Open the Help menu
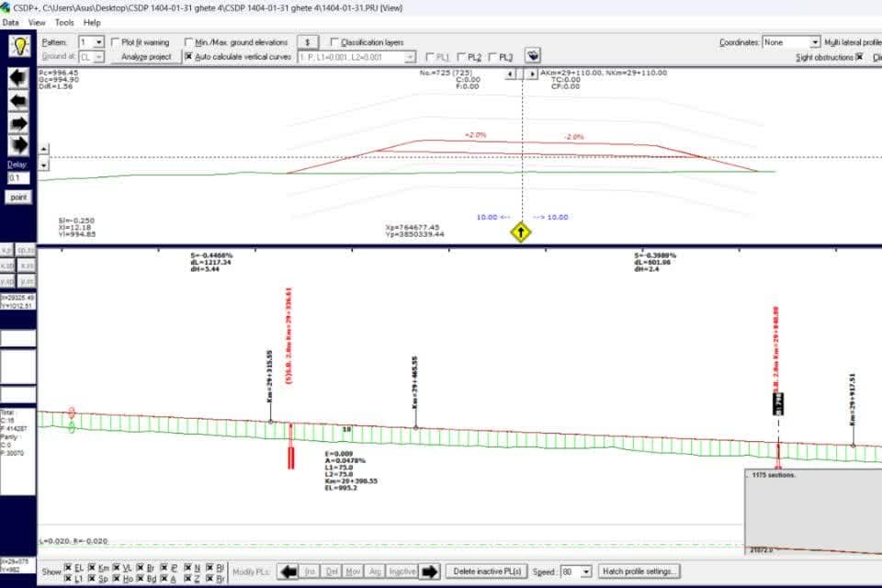Image resolution: width=882 pixels, height=588 pixels. pos(92,22)
